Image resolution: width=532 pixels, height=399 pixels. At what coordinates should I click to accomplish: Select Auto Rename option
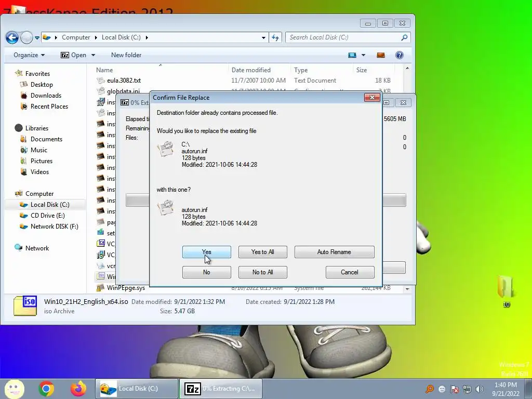click(334, 252)
